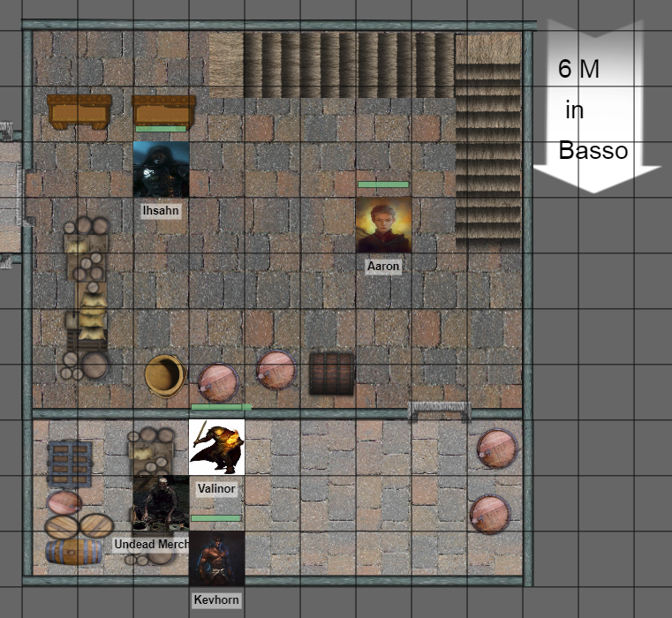Viewport: 672px width, 618px height.
Task: Click the Ihsahn name label
Action: pyautogui.click(x=161, y=210)
